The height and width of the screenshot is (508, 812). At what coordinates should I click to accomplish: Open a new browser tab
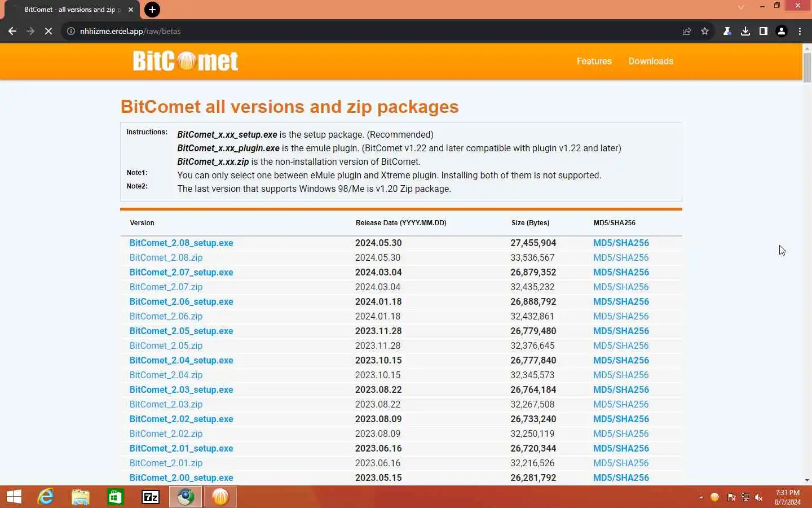pyautogui.click(x=152, y=10)
